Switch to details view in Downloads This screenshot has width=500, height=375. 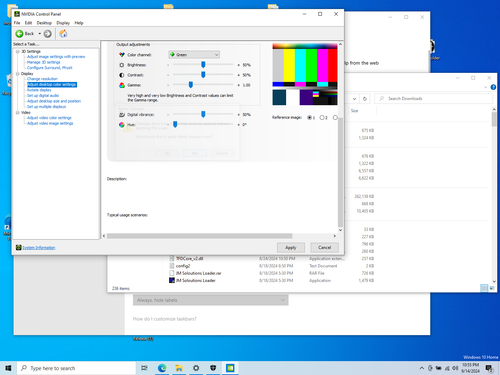tap(484, 288)
